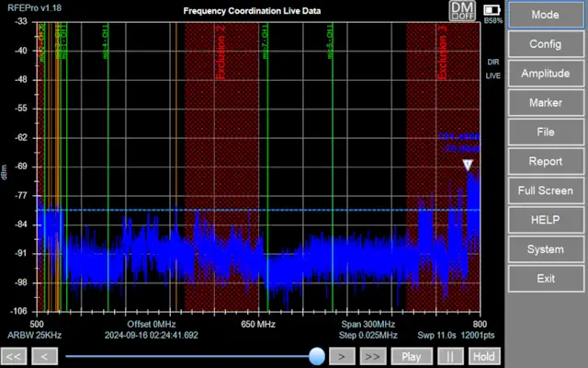588x368 pixels.
Task: Click the Report button
Action: [x=546, y=162]
